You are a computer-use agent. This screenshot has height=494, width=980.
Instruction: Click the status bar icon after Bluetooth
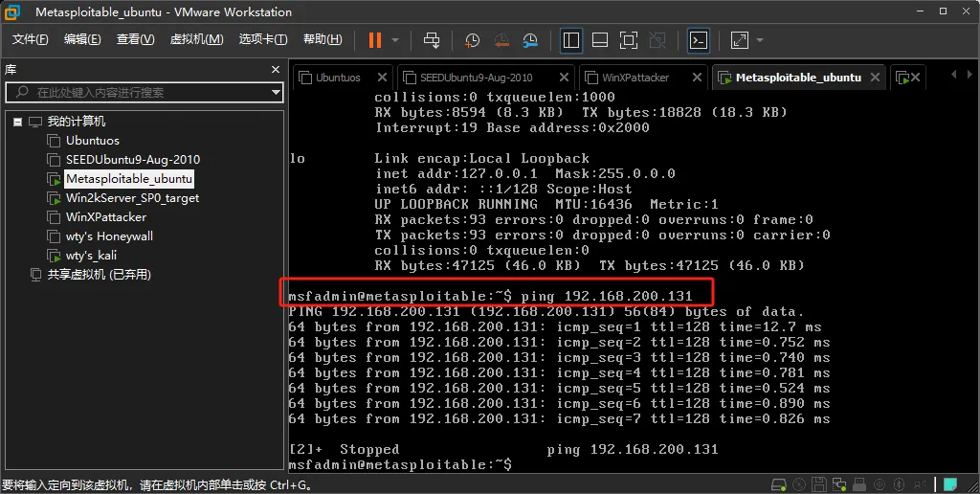click(x=920, y=484)
